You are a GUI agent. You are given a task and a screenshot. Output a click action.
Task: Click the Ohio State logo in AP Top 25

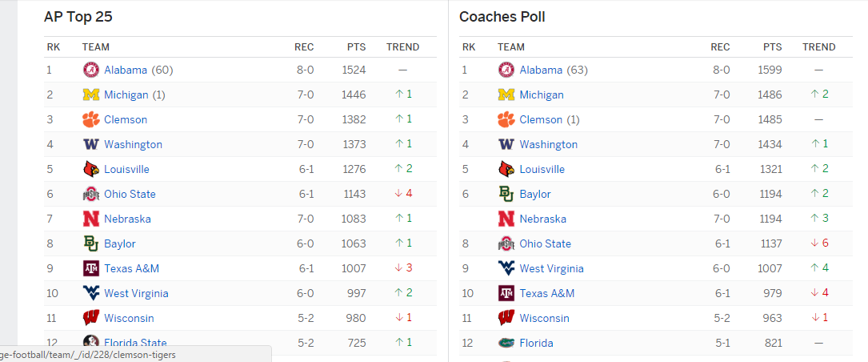point(90,194)
